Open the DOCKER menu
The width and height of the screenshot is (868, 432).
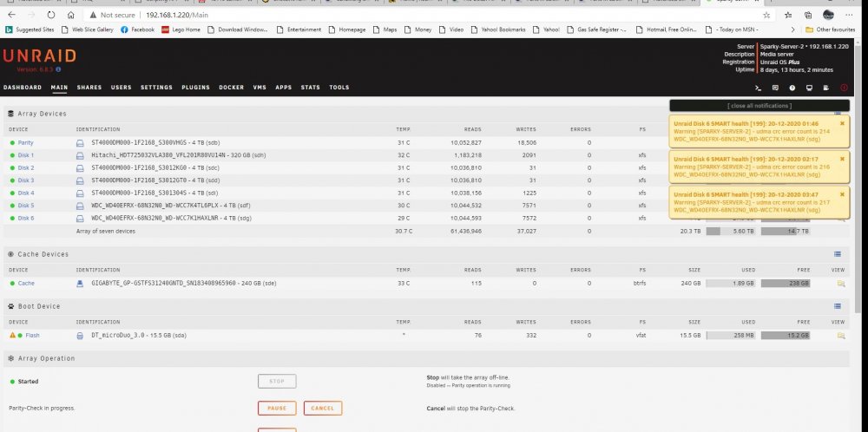coord(232,88)
